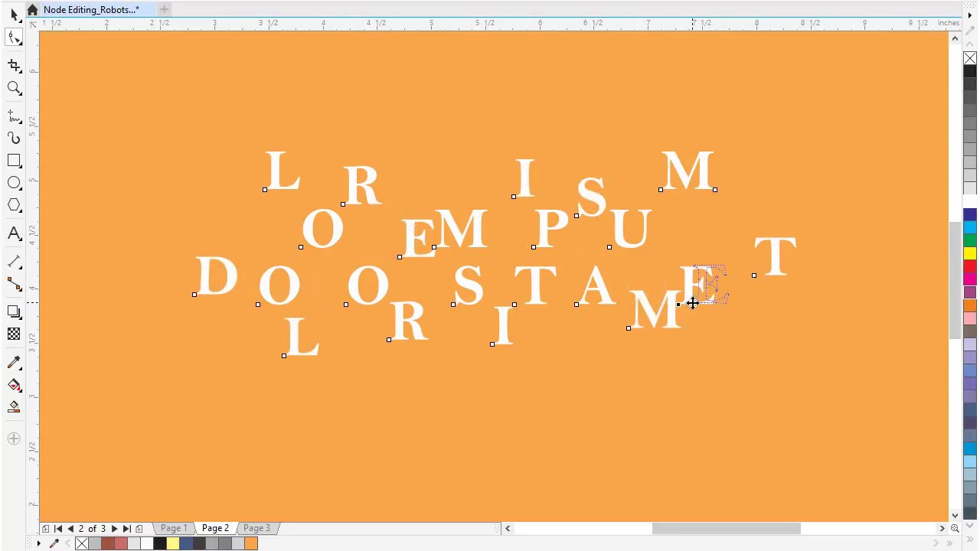980x551 pixels.
Task: Open the Node Editing_Robots document tab
Action: [x=91, y=10]
